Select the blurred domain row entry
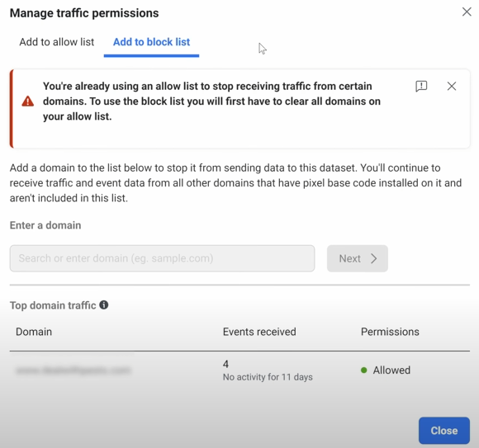 pyautogui.click(x=74, y=370)
